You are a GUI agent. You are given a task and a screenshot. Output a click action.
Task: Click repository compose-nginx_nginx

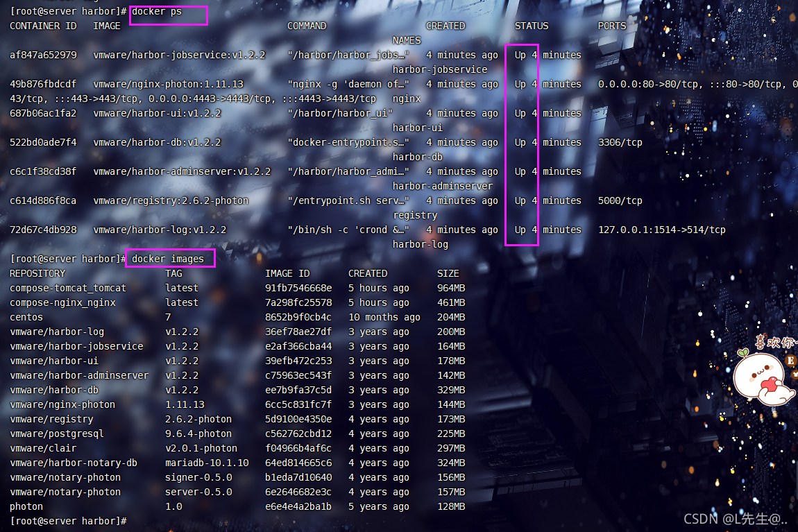tap(62, 302)
